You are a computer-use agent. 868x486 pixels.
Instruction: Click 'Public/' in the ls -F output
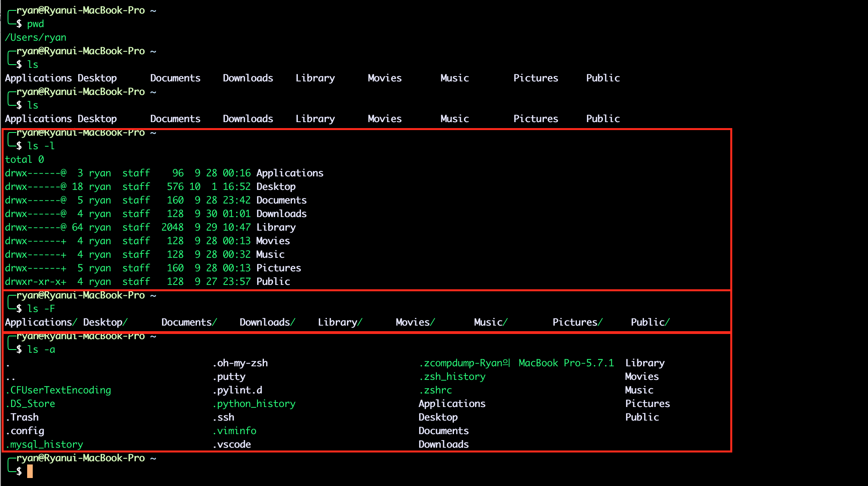point(650,322)
